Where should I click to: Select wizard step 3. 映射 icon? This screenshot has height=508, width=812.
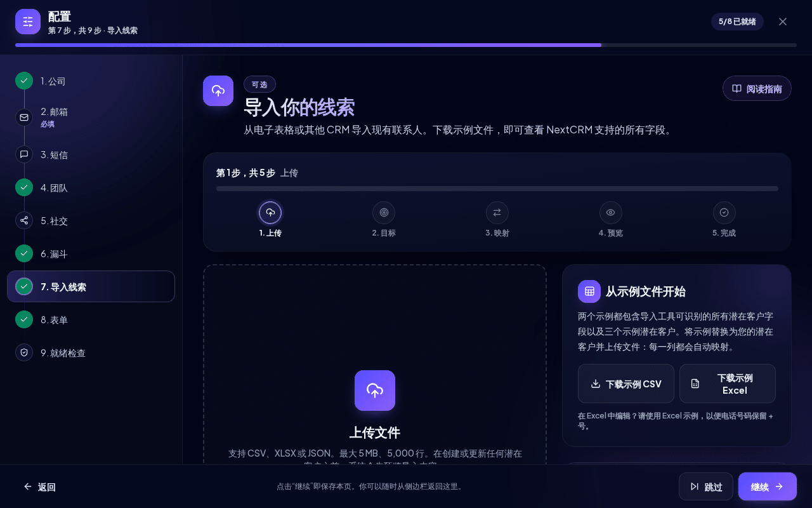497,213
